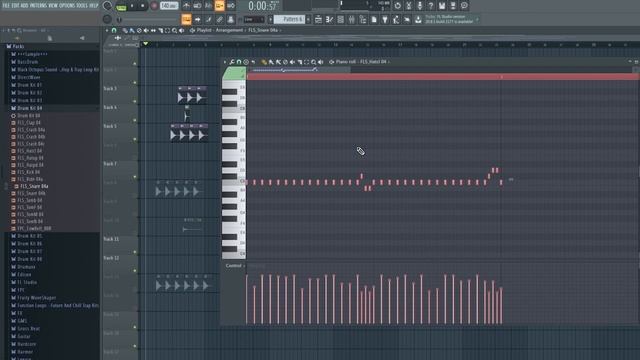The width and height of the screenshot is (640, 360).
Task: Select the piano roll Delete tool
Action: pyautogui.click(x=285, y=62)
